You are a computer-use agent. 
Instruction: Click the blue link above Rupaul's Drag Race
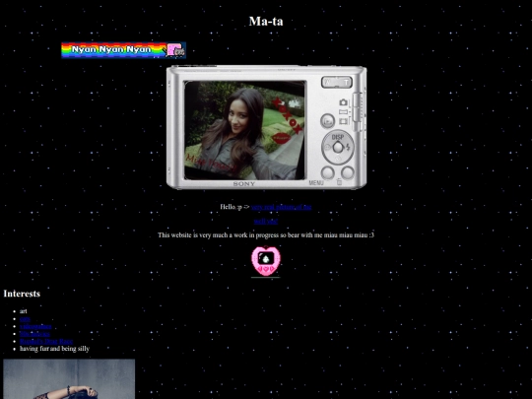pyautogui.click(x=34, y=334)
